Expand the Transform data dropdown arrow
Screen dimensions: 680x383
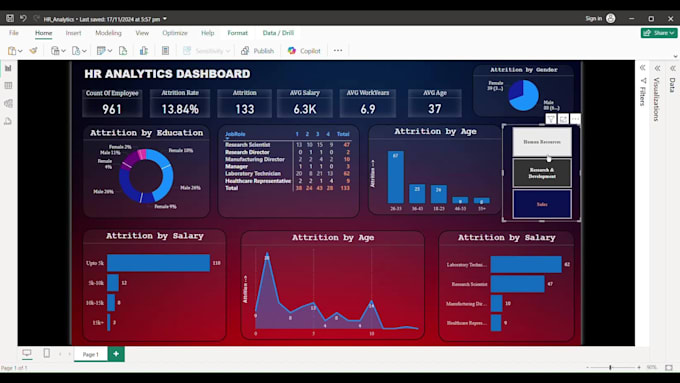click(110, 51)
